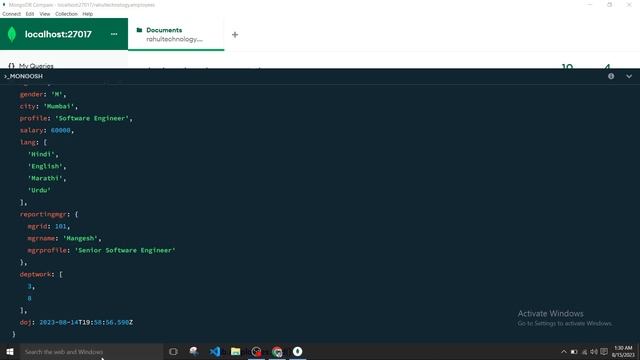
Task: Click the 'English' entry in lang array
Action: pos(45,166)
